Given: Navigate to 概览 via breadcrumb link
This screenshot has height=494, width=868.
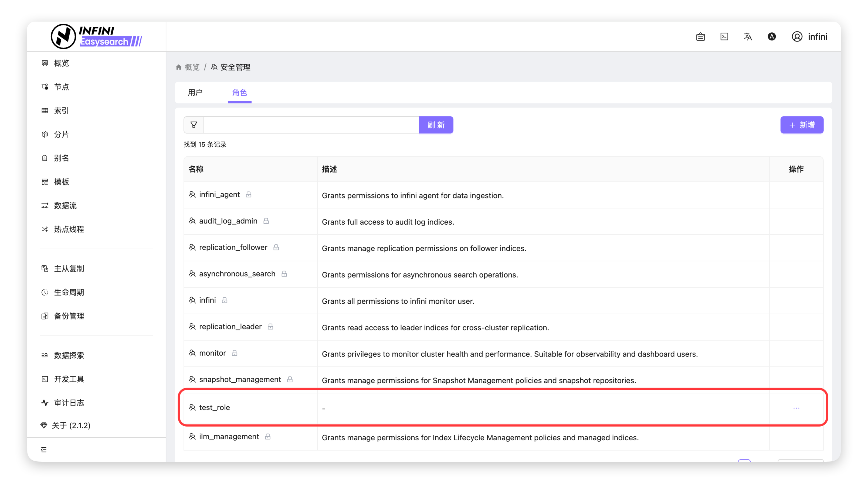Looking at the screenshot, I should coord(192,67).
